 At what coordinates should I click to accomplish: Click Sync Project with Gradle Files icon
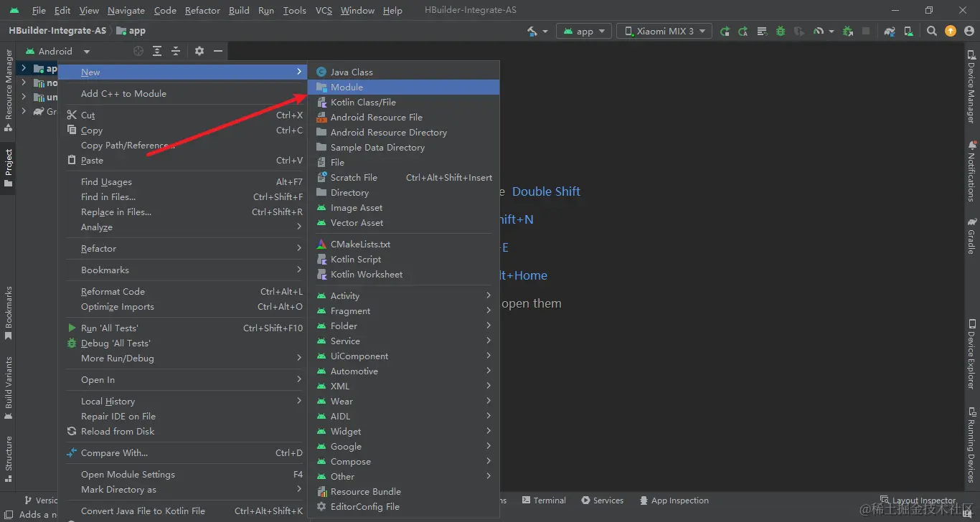(x=890, y=31)
